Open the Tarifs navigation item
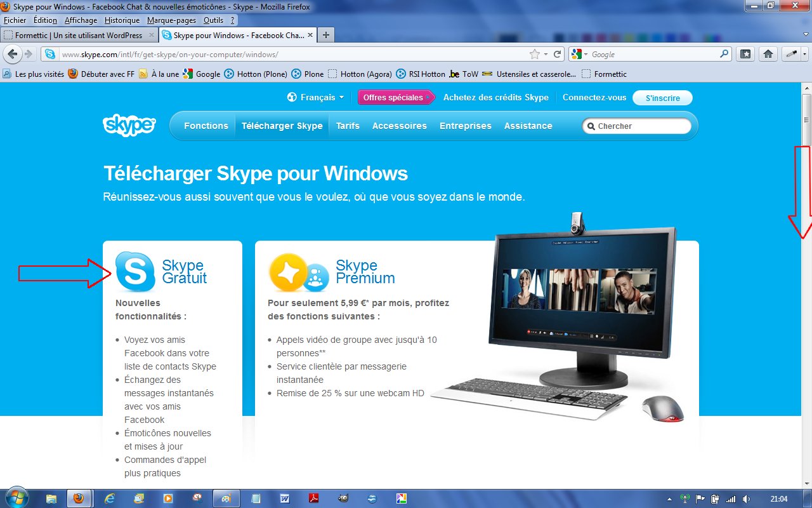 point(348,126)
